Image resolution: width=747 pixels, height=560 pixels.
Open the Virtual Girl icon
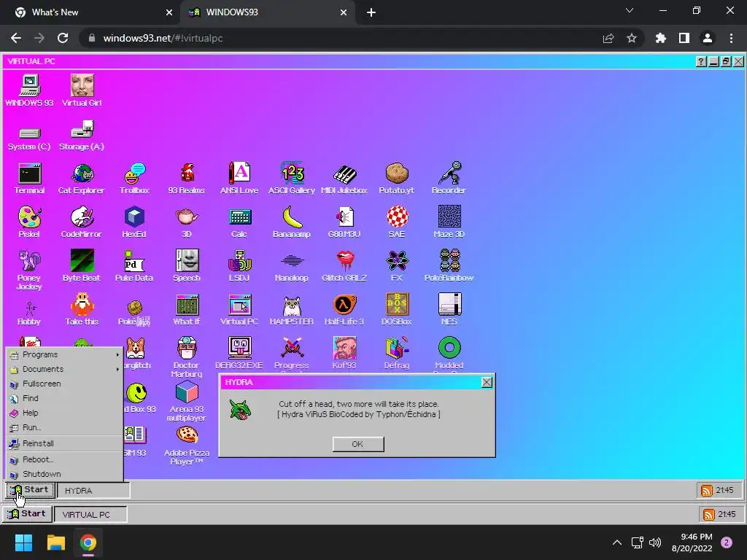pyautogui.click(x=82, y=90)
